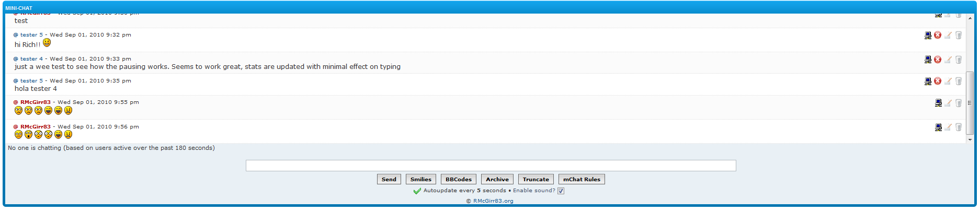
Task: Visit the RMcGirr83.org footer link
Action: tap(493, 201)
